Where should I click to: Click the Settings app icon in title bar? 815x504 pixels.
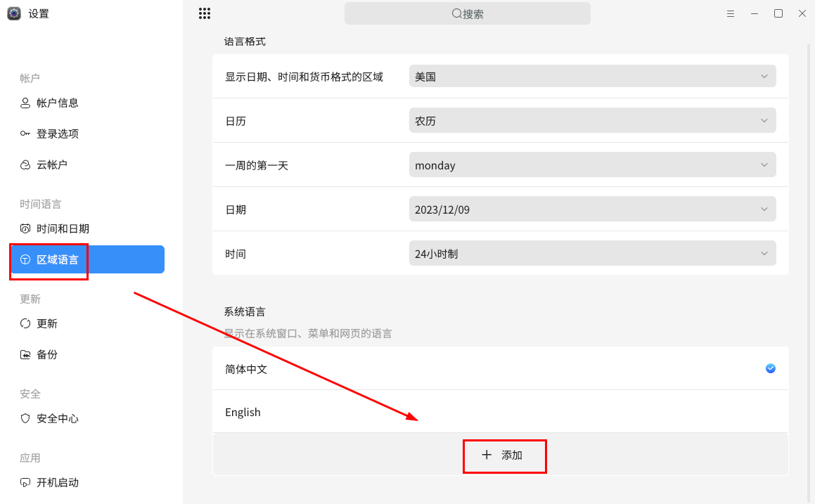coord(14,13)
